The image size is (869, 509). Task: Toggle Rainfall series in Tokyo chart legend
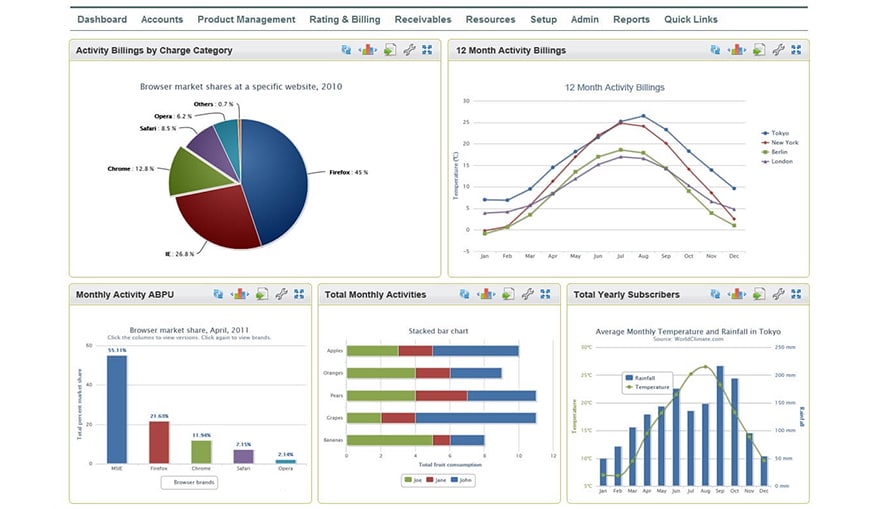click(640, 378)
